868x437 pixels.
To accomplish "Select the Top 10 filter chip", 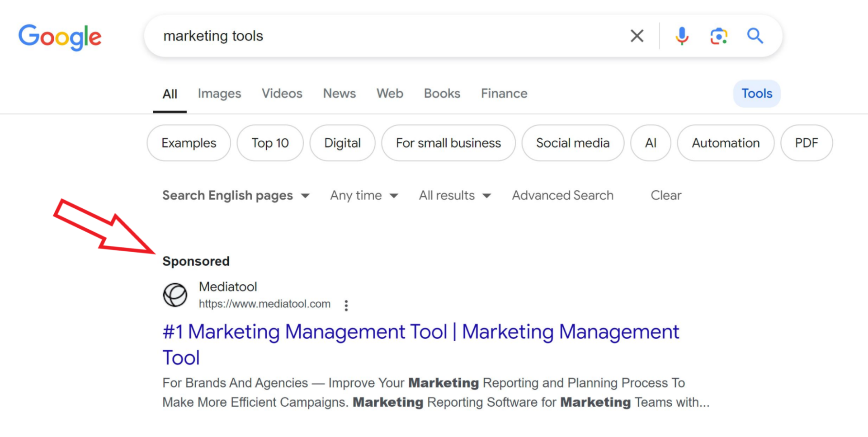I will (x=270, y=143).
